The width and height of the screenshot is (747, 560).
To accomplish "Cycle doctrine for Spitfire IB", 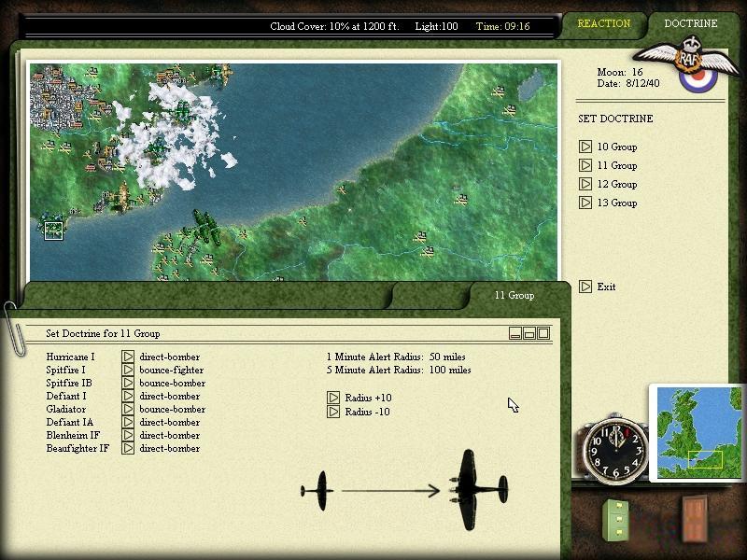I will pos(128,383).
